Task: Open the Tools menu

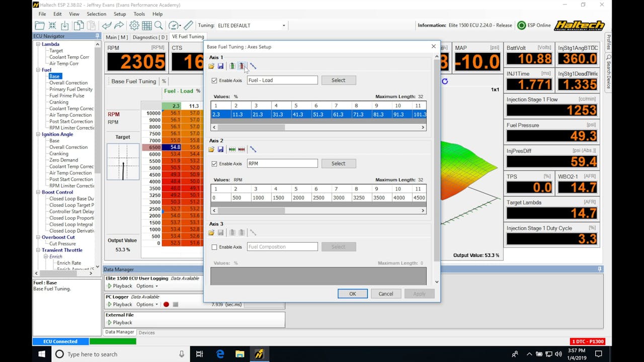Action: click(139, 14)
